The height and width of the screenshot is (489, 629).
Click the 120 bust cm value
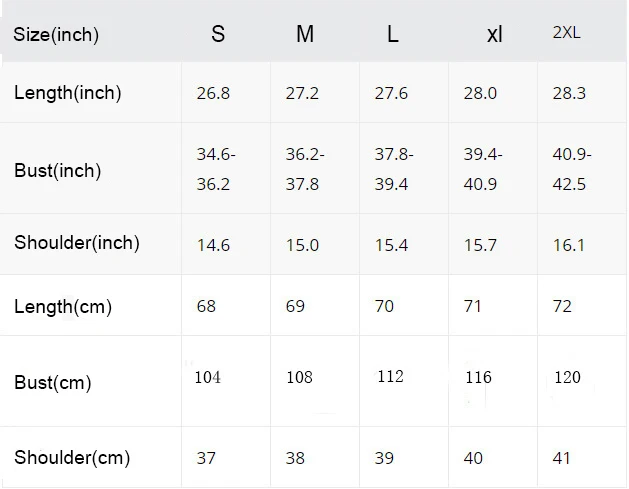567,377
